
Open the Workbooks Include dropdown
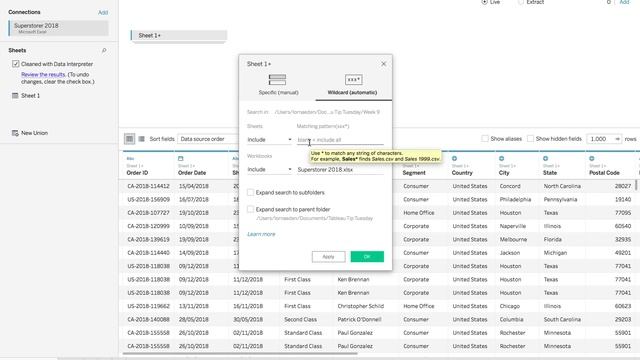click(x=269, y=169)
